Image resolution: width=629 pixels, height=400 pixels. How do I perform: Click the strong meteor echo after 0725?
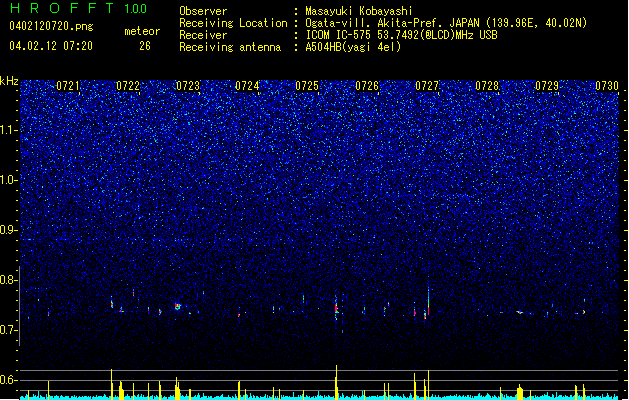tap(336, 308)
